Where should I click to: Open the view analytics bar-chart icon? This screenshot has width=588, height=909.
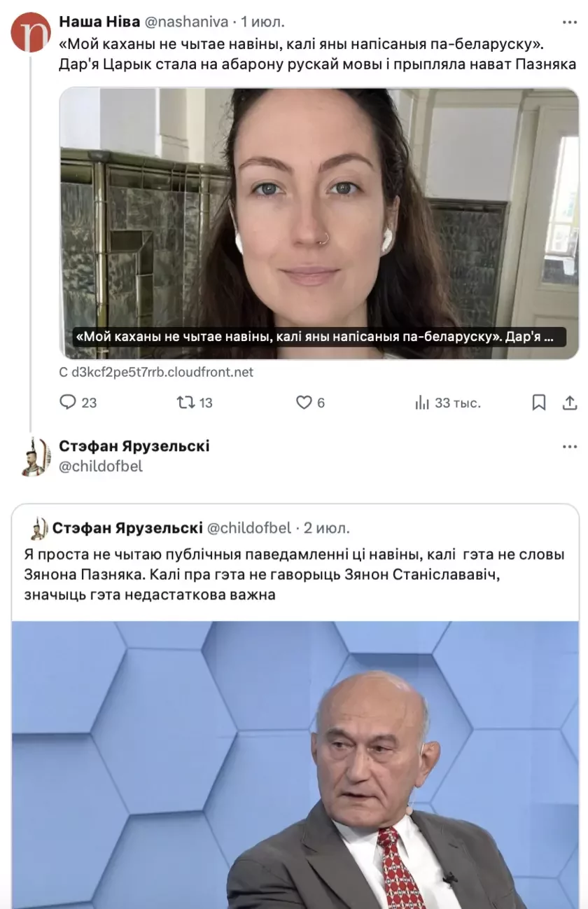tap(422, 403)
